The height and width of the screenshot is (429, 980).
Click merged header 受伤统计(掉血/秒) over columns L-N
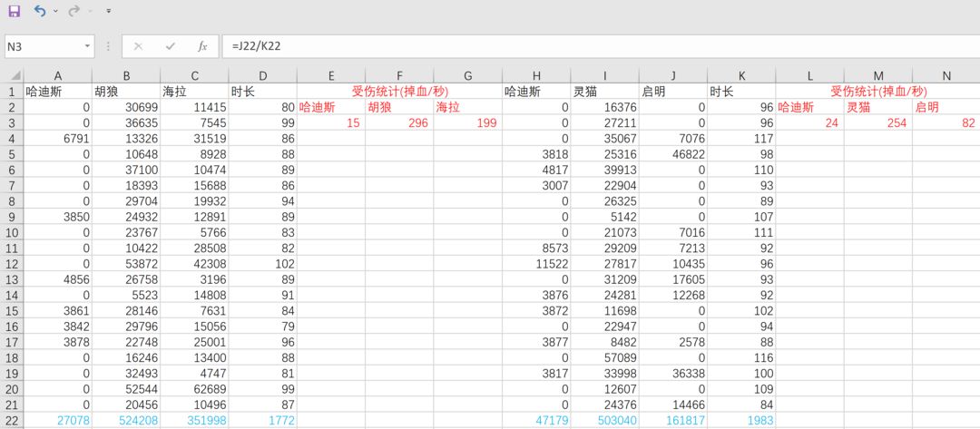pyautogui.click(x=878, y=92)
